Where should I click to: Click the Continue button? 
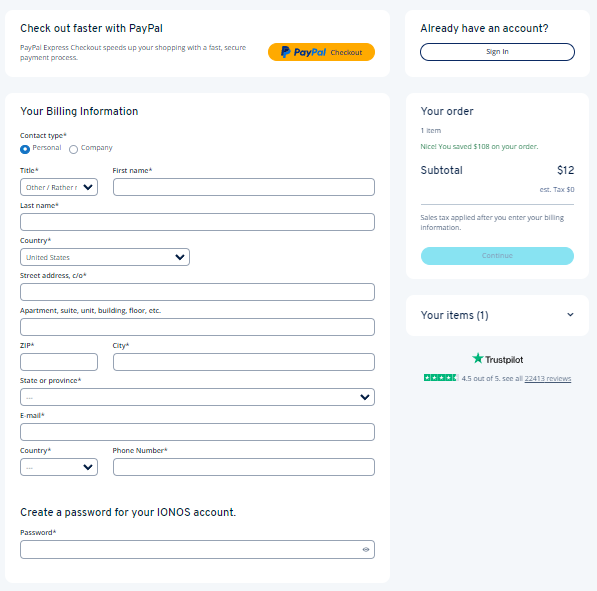(497, 256)
